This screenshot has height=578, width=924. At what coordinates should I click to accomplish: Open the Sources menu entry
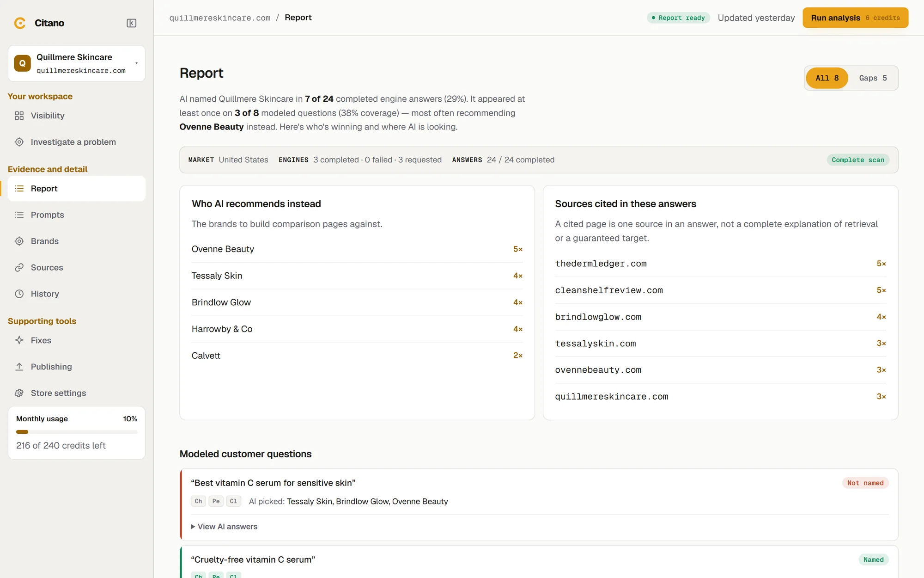76,268
